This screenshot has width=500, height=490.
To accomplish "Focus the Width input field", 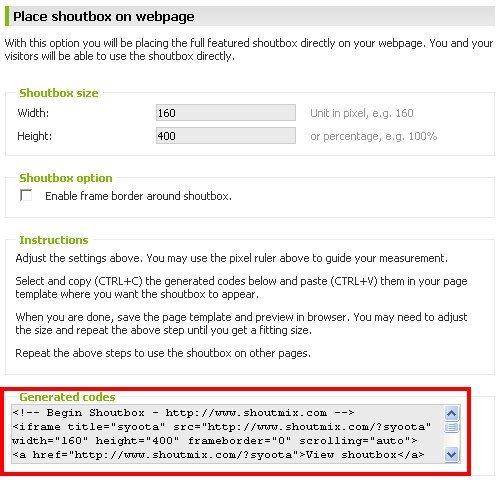I will [x=226, y=113].
